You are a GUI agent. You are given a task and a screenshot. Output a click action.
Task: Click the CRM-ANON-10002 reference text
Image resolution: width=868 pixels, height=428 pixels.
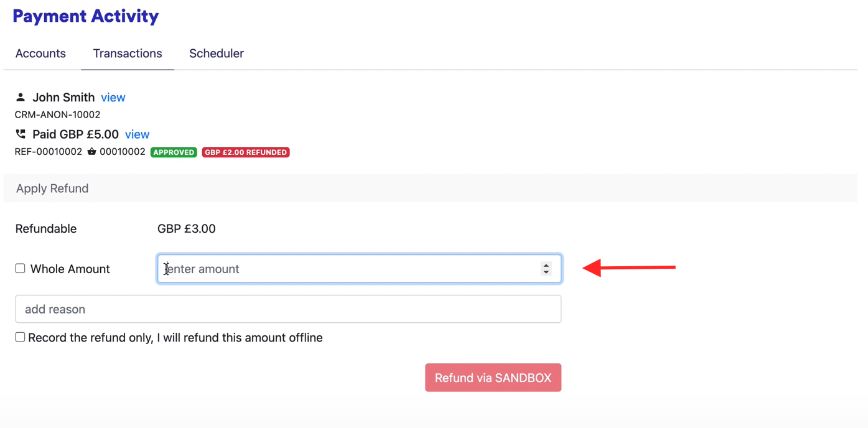(57, 114)
